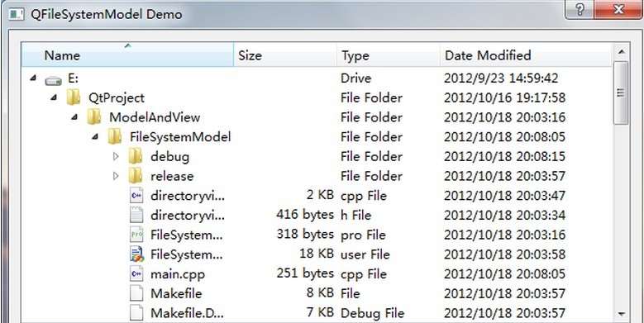Select the E: drive icon
The image size is (644, 323).
[54, 80]
